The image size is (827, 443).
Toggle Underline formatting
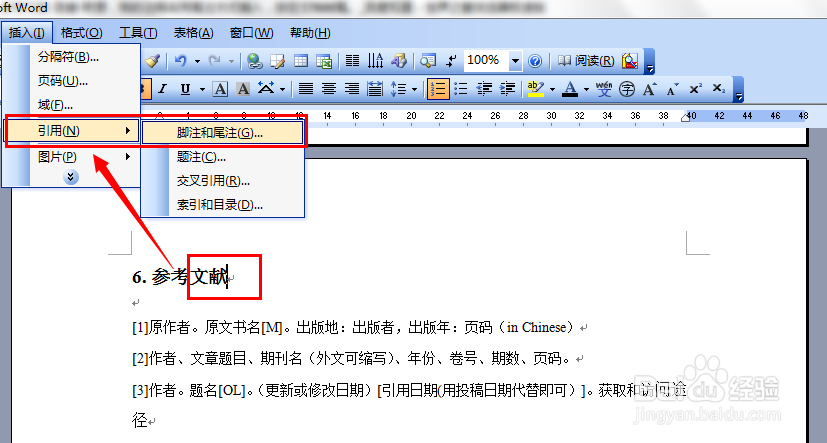click(185, 89)
